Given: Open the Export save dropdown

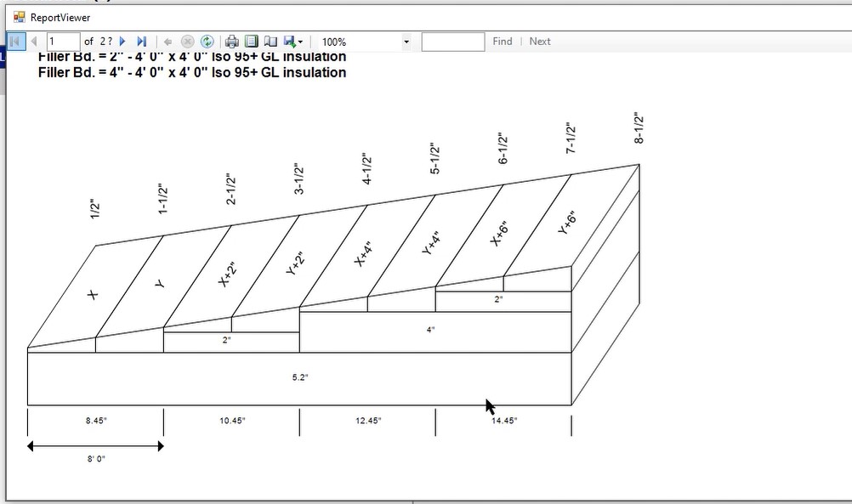Looking at the screenshot, I should (294, 42).
